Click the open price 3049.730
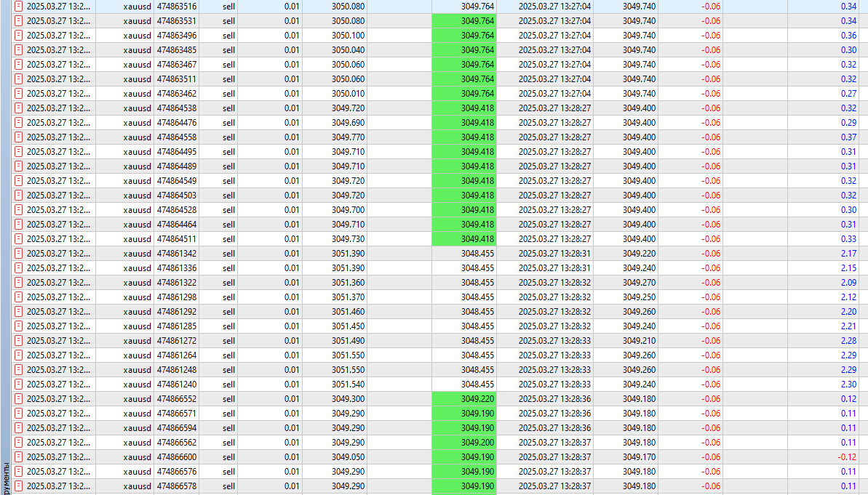868x495 pixels. tap(349, 239)
